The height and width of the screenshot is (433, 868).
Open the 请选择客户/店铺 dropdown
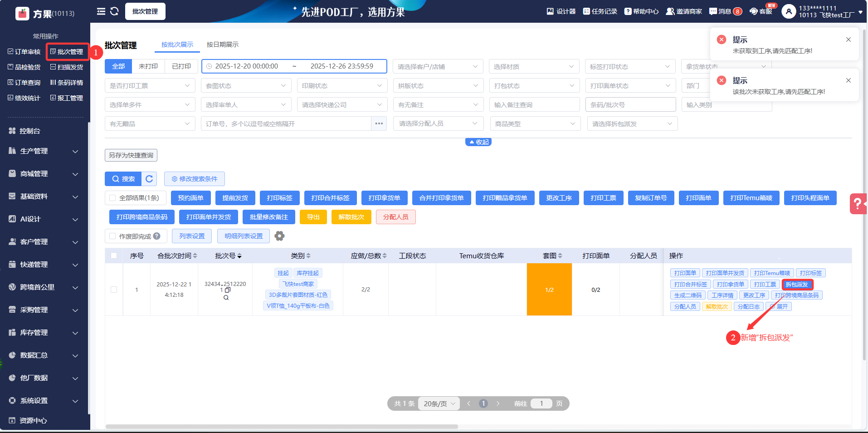(x=438, y=67)
